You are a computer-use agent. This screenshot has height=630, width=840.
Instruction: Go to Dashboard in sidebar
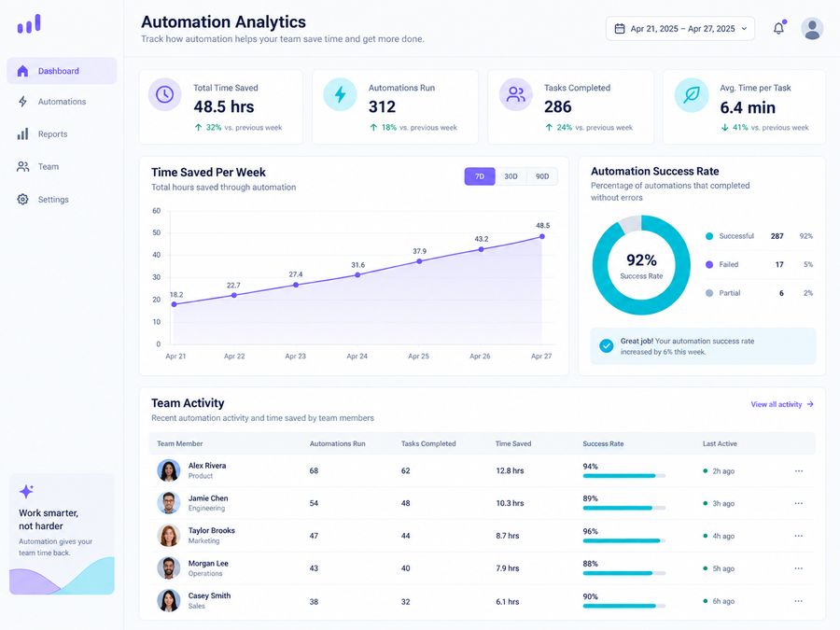[62, 71]
